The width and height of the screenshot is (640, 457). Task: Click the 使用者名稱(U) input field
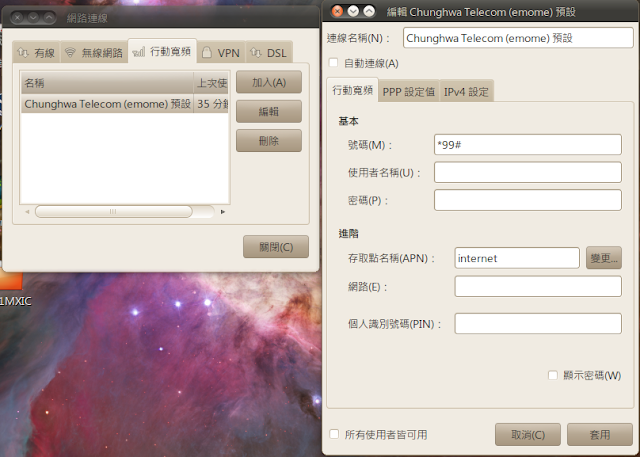pos(528,172)
